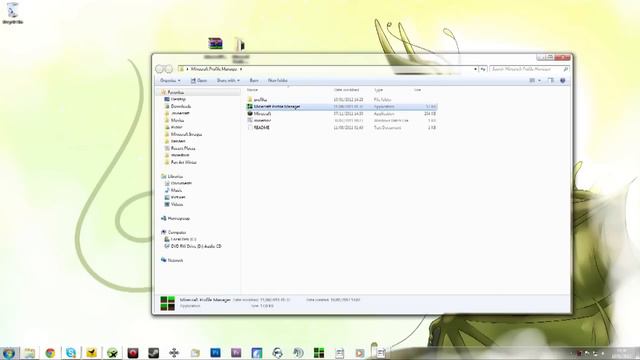Open the Share with dropdown
This screenshot has height=360, width=640.
[x=228, y=81]
